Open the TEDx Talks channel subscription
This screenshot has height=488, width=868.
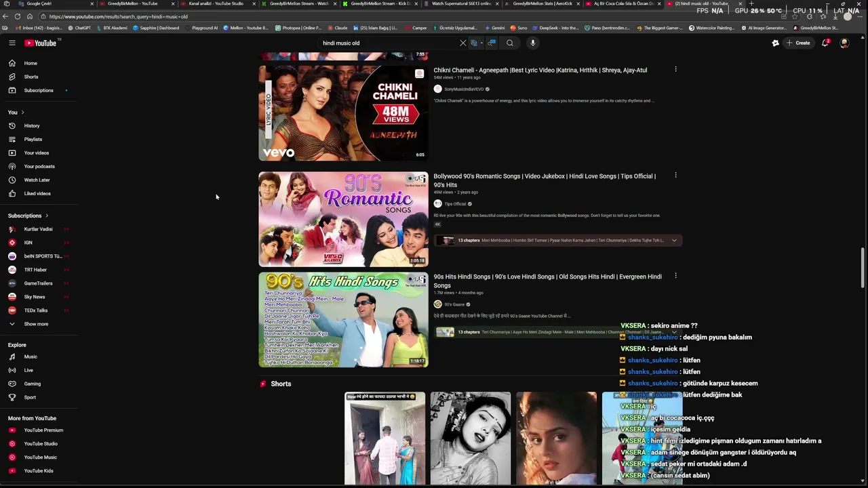click(x=39, y=310)
